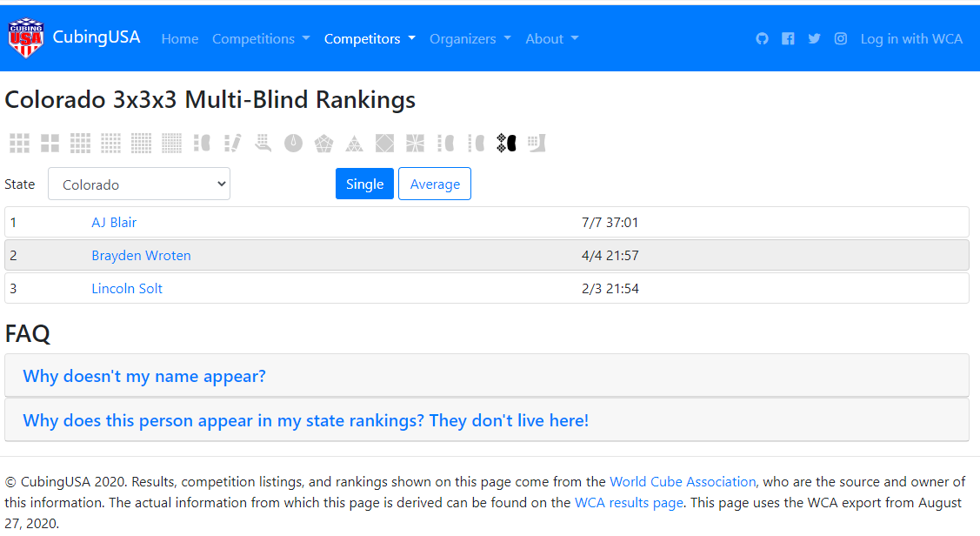Open the Twitter icon link
Screen dimensions: 980x536
point(815,39)
